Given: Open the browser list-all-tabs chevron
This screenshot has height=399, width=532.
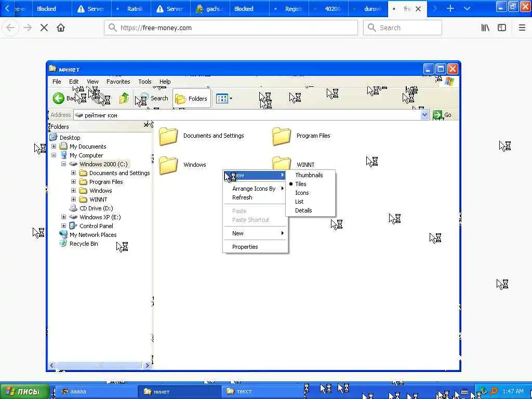Looking at the screenshot, I should click(467, 8).
